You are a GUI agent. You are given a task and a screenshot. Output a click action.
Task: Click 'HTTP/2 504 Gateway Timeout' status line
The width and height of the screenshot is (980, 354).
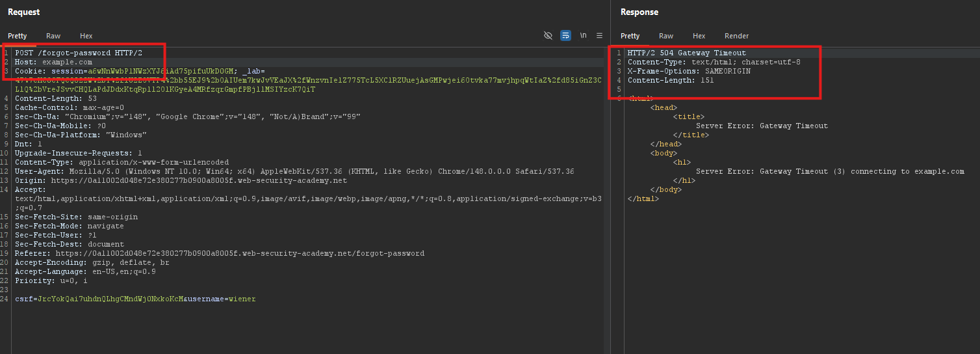pos(687,53)
